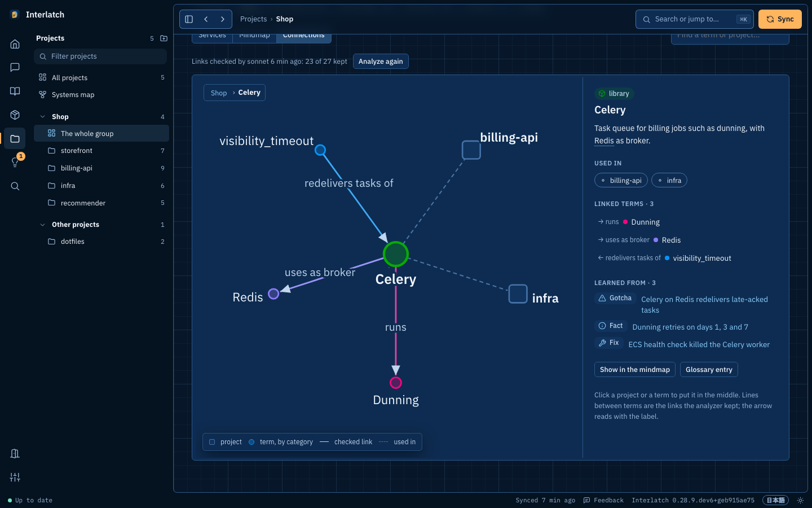This screenshot has width=812, height=508.
Task: Open the sliders settings icon in the rail
Action: tap(15, 478)
